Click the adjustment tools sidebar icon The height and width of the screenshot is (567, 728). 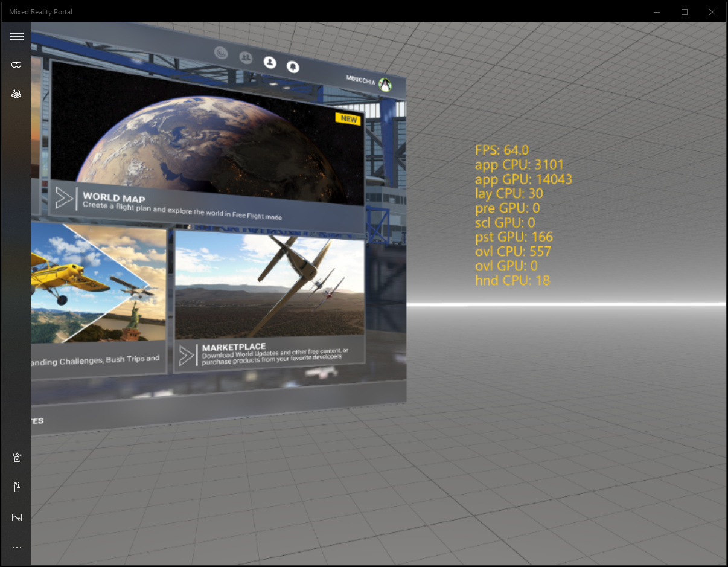16,487
